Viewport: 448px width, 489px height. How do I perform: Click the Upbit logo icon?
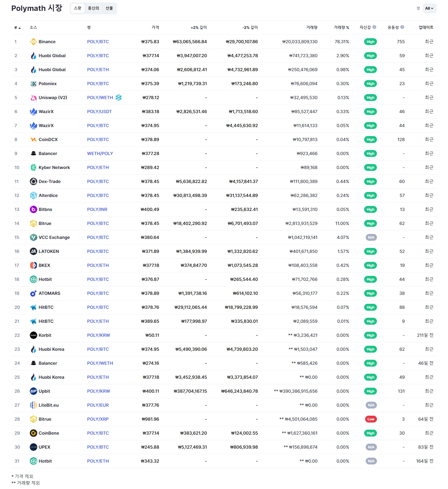(33, 391)
